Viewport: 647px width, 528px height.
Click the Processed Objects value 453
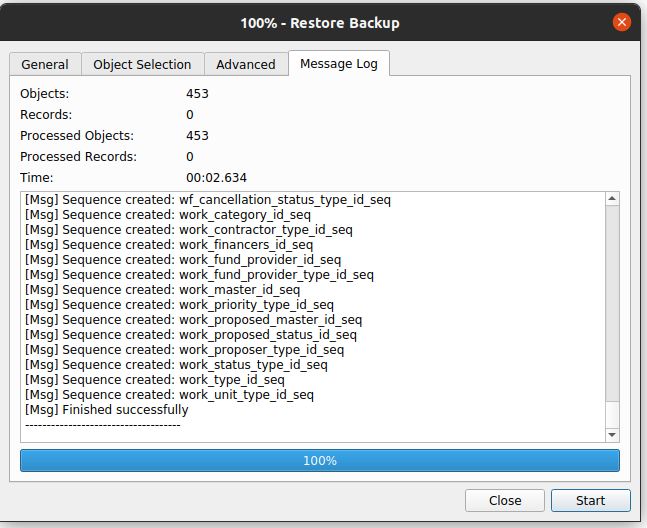(197, 136)
